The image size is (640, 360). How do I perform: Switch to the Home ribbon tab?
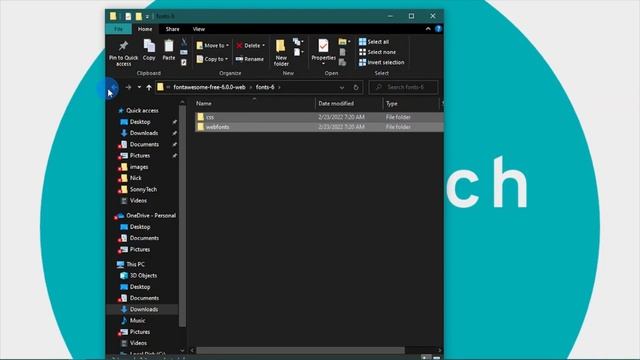tap(145, 29)
